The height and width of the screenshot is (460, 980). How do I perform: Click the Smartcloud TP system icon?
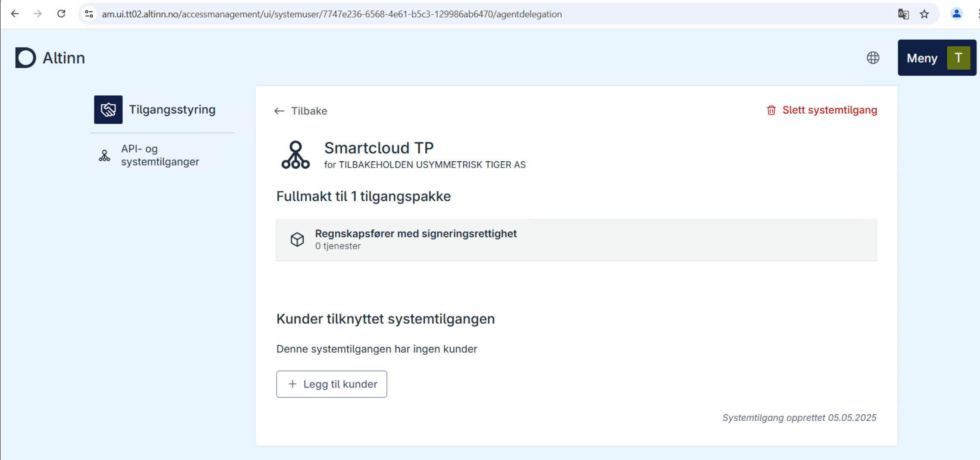295,155
